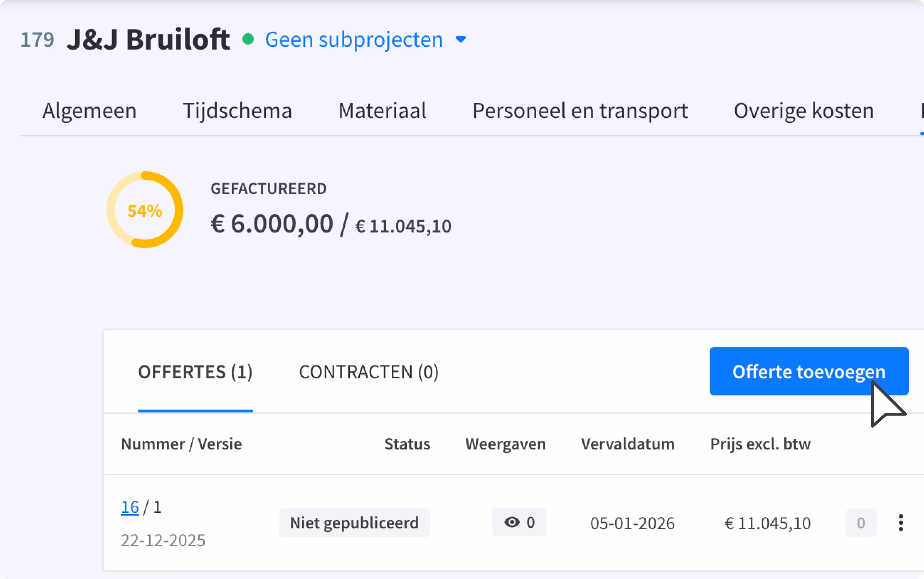Switch to the CONTRACTEN (0) tab

pyautogui.click(x=369, y=372)
